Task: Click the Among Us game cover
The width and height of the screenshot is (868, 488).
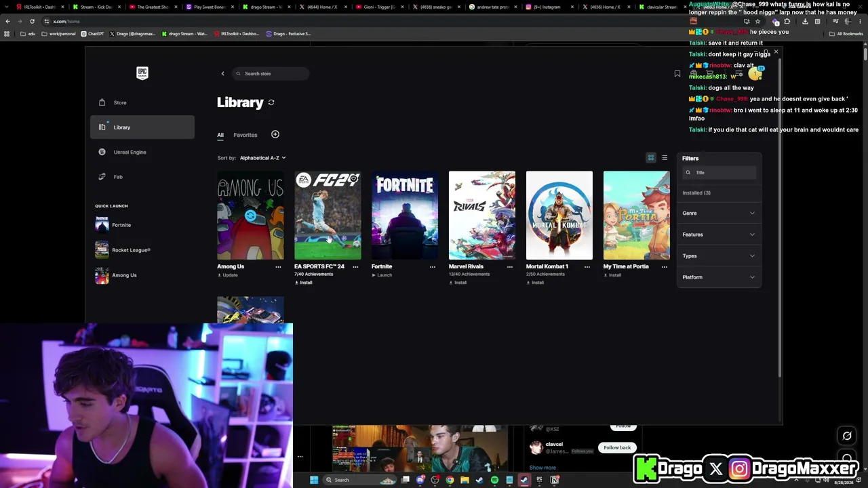Action: [250, 216]
